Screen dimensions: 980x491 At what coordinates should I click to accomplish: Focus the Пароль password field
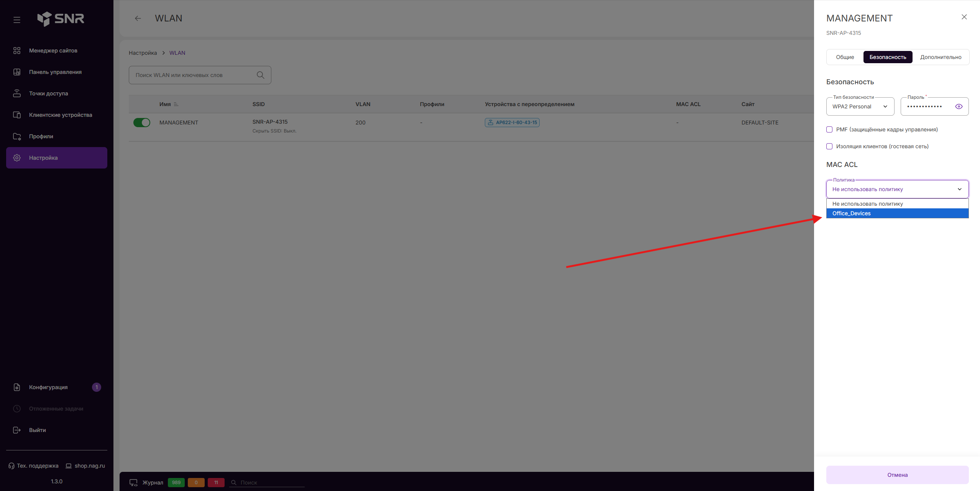934,106
